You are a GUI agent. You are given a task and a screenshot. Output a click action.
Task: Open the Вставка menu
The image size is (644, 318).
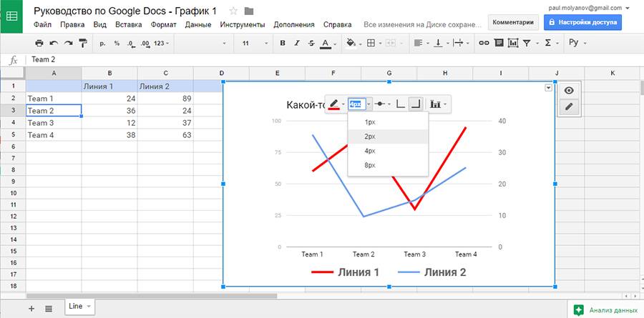129,24
